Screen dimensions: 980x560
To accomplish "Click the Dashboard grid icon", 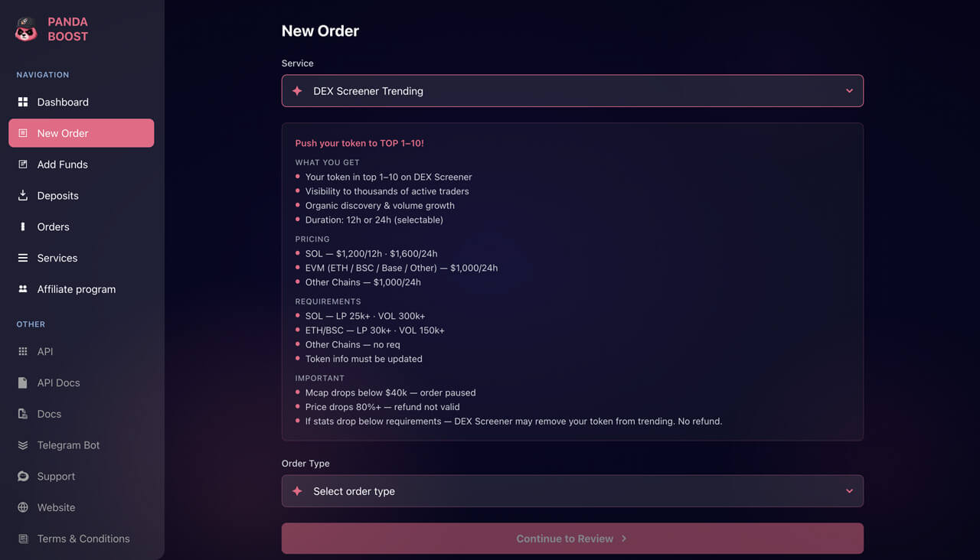I will [23, 102].
